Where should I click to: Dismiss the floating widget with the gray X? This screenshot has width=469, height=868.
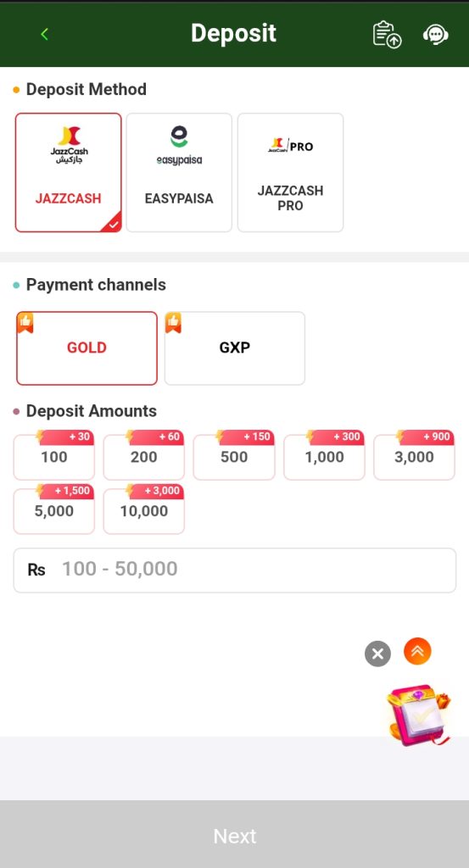click(x=377, y=654)
